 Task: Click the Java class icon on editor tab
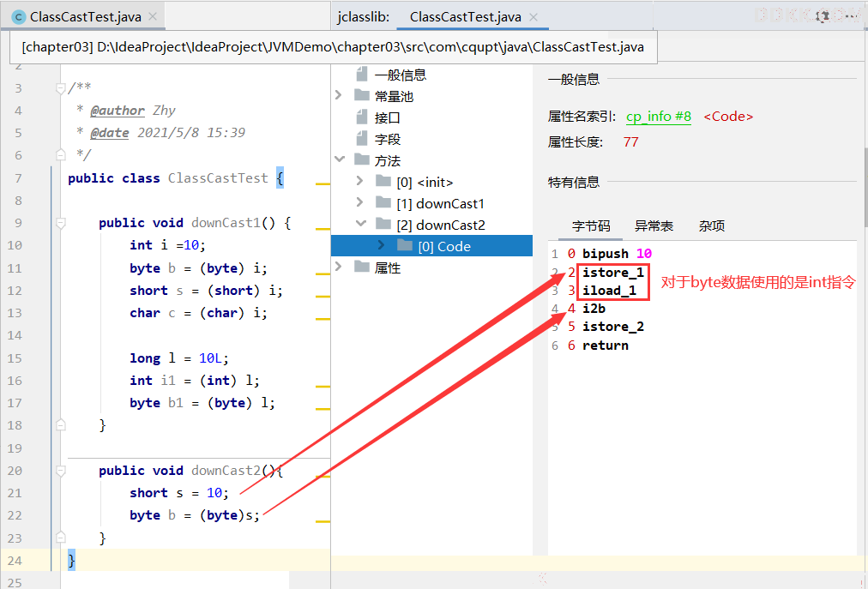coord(19,17)
